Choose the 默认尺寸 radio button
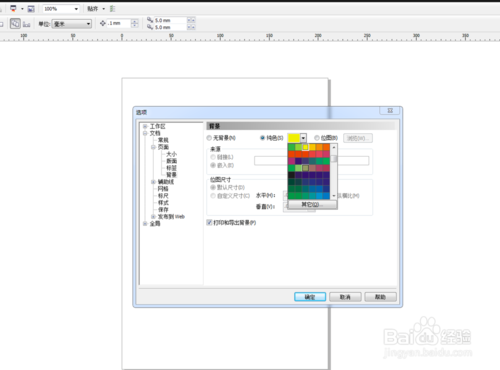Viewport: 500px width, 370px height. (213, 187)
